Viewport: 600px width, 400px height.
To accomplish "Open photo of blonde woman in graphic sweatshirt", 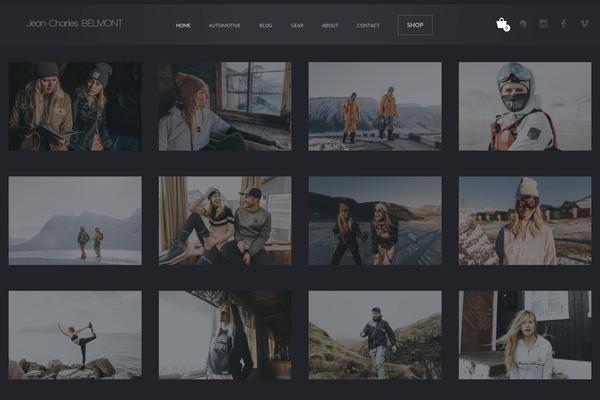I will (225, 335).
